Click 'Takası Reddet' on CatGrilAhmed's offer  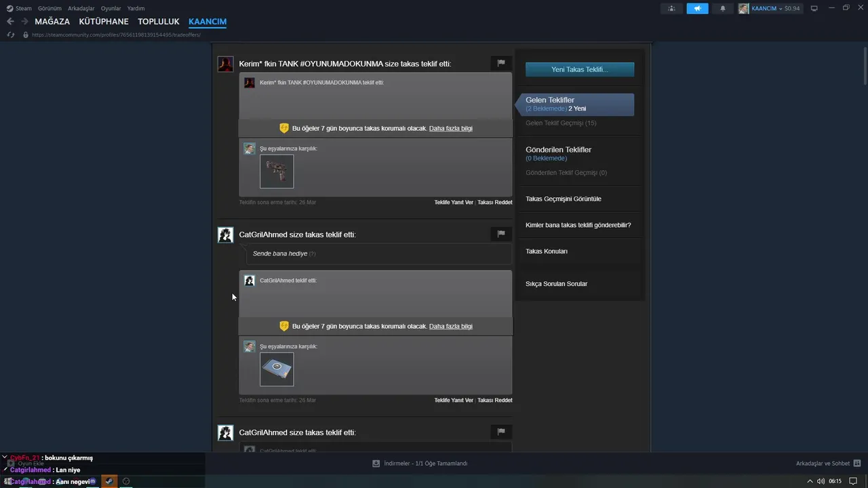[x=495, y=400]
